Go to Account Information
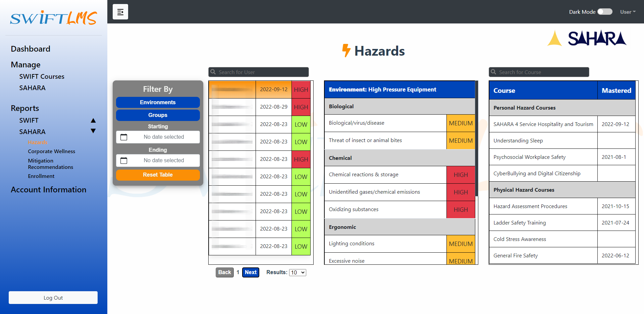 [x=48, y=190]
